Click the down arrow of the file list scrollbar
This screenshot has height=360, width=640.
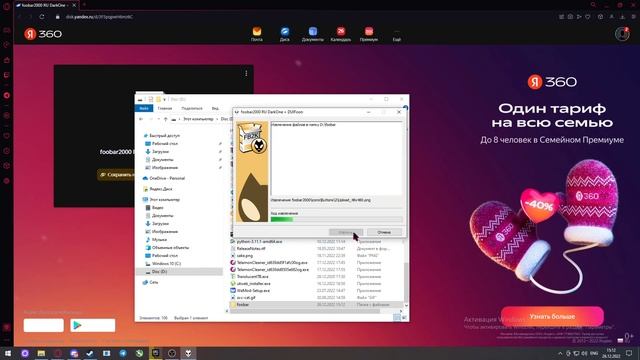click(406, 305)
